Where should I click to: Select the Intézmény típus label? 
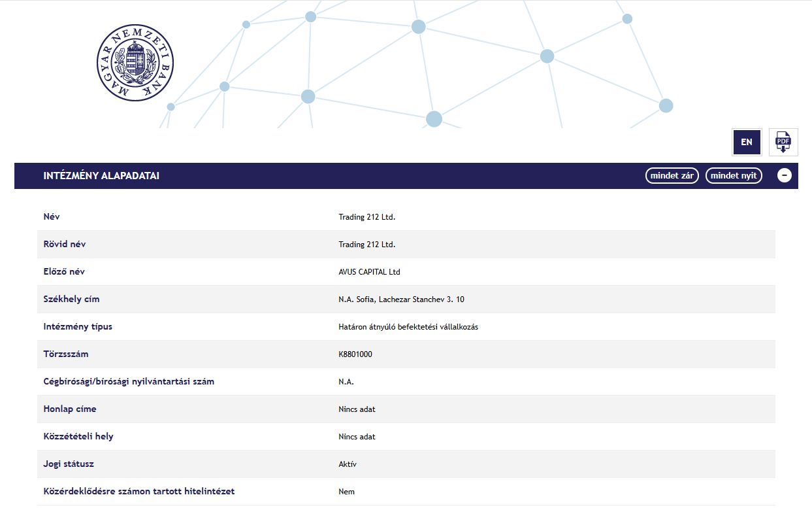(x=78, y=326)
